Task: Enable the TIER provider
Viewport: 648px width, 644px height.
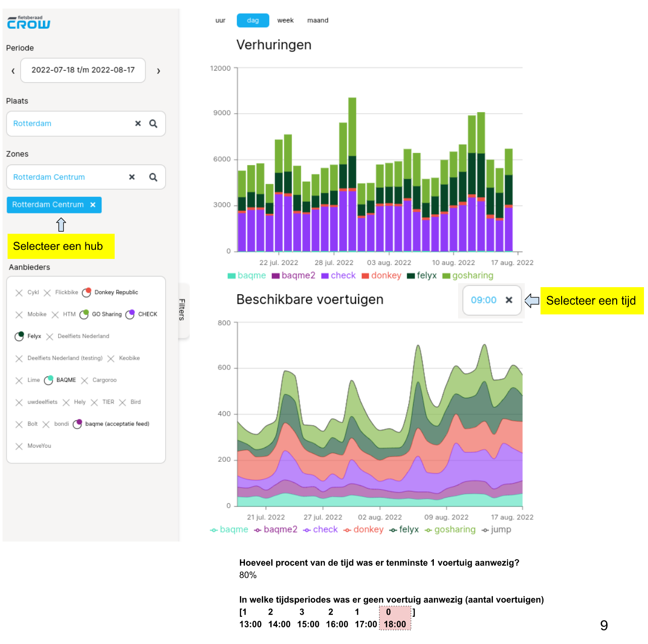Action: click(103, 402)
